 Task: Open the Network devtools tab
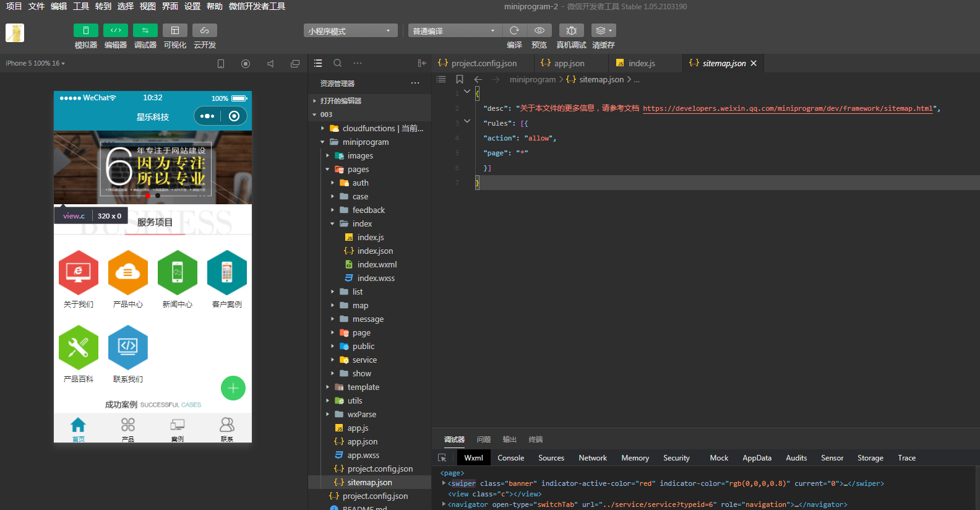coord(593,458)
